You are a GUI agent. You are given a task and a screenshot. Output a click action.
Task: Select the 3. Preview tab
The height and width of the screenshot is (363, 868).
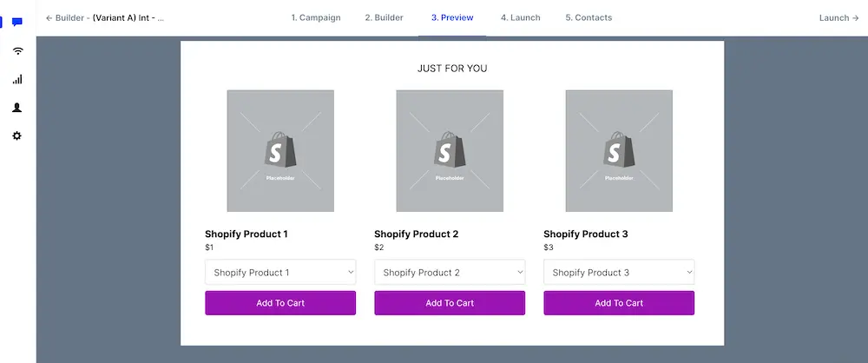[452, 17]
